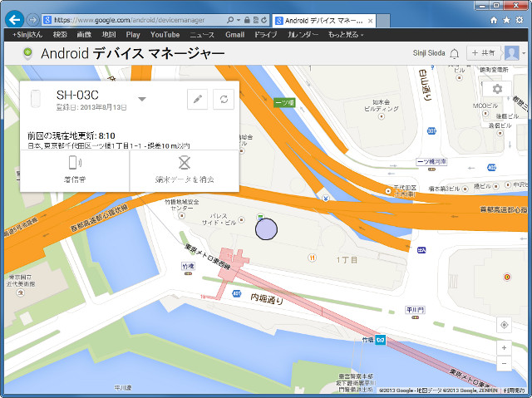The width and height of the screenshot is (532, 398).
Task: Open the address bar search dropdown arrow
Action: tap(239, 20)
